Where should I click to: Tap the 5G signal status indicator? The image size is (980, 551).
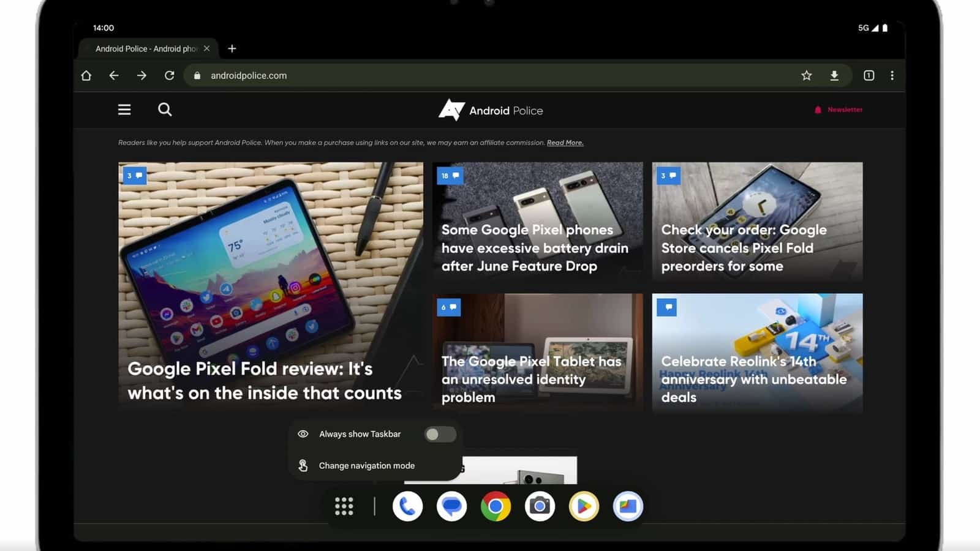(x=869, y=28)
